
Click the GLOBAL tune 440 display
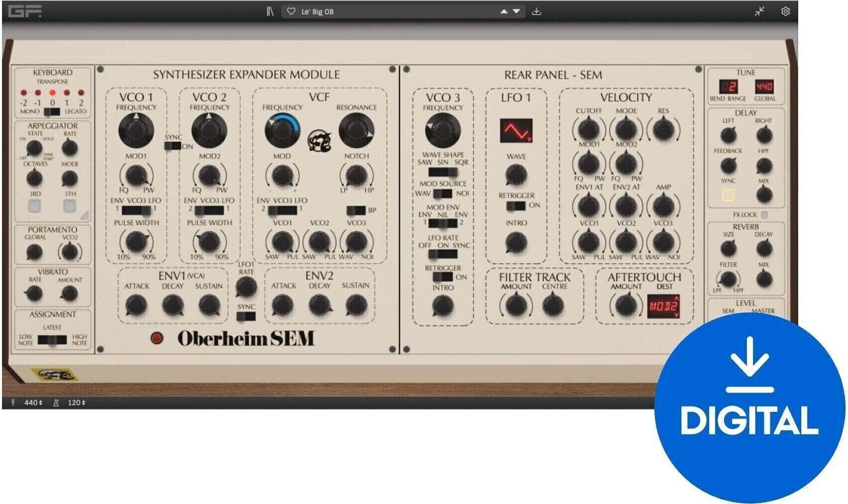click(764, 87)
